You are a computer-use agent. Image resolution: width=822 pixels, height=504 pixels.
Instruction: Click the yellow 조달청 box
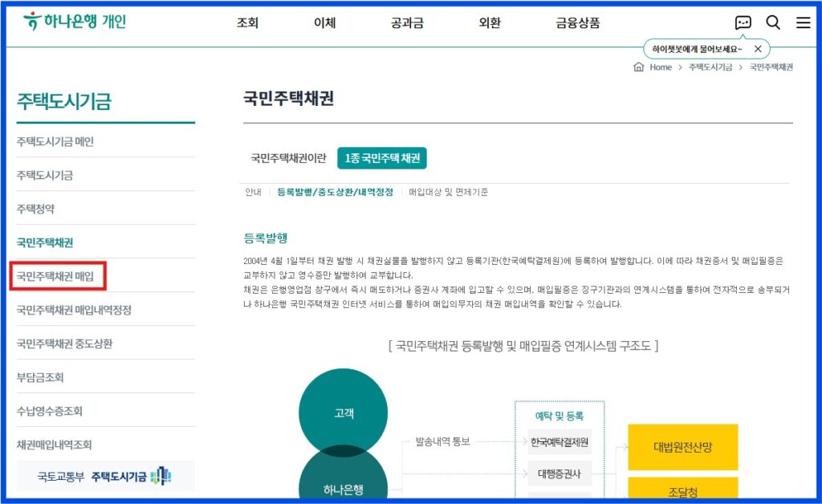[682, 488]
